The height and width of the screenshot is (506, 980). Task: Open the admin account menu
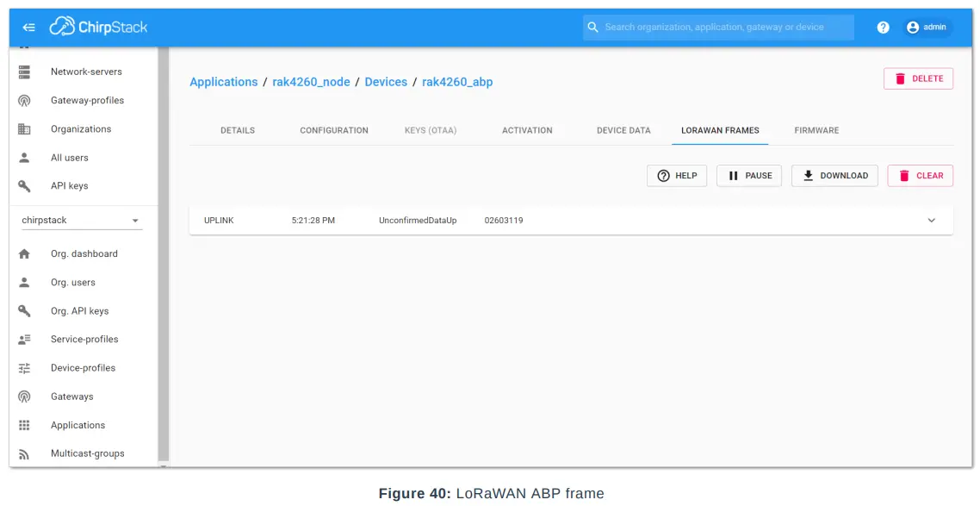tap(927, 27)
